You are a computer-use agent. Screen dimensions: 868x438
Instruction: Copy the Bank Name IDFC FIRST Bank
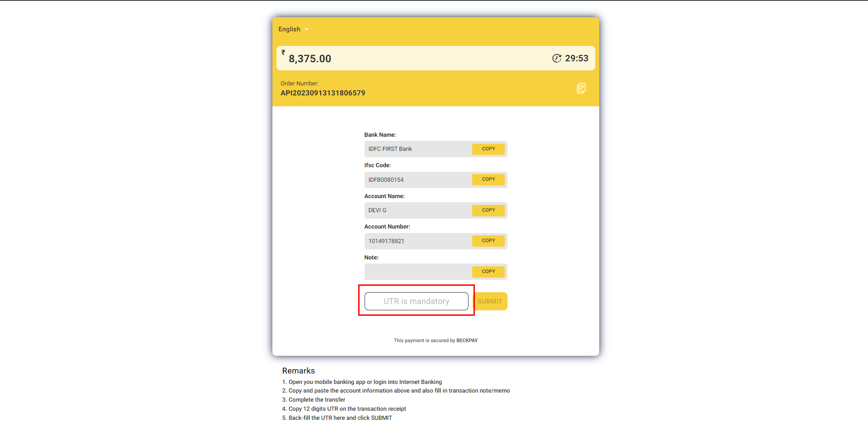pyautogui.click(x=488, y=149)
